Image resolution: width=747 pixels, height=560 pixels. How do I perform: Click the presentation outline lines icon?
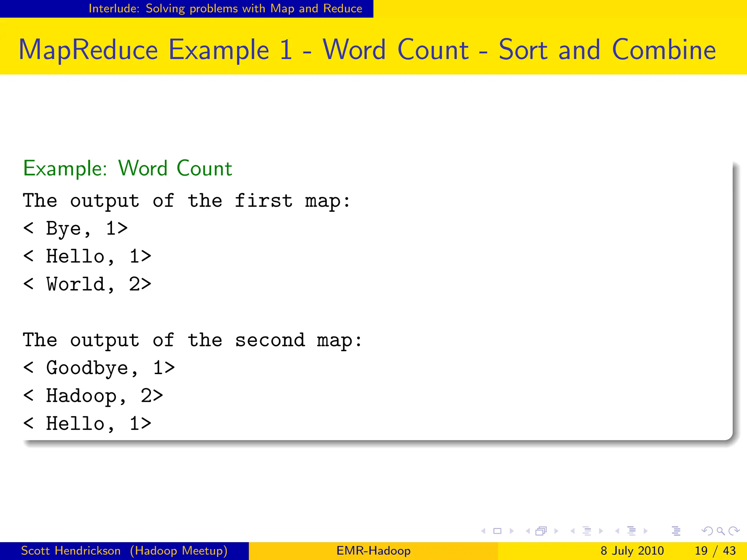tap(676, 531)
